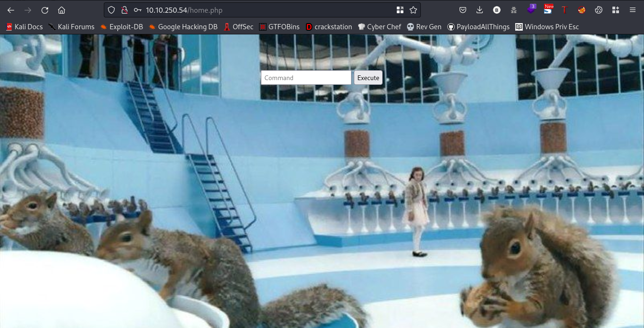Click the gray spy figure extension icon
Image resolution: width=644 pixels, height=328 pixels.
pos(514,10)
